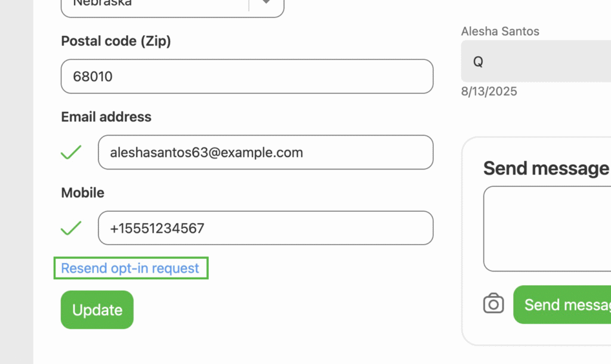Click the Resend opt-in request link
Image resolution: width=611 pixels, height=364 pixels.
[131, 269]
